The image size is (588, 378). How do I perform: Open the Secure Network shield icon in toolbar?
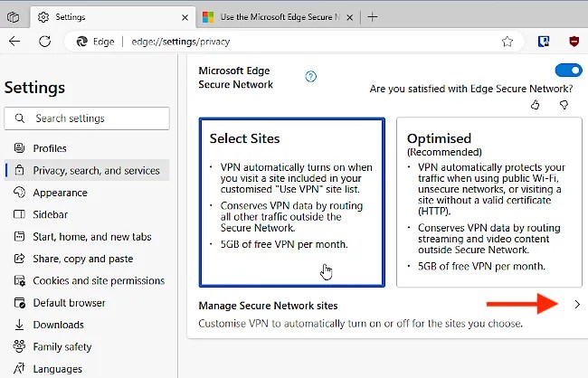click(x=544, y=42)
